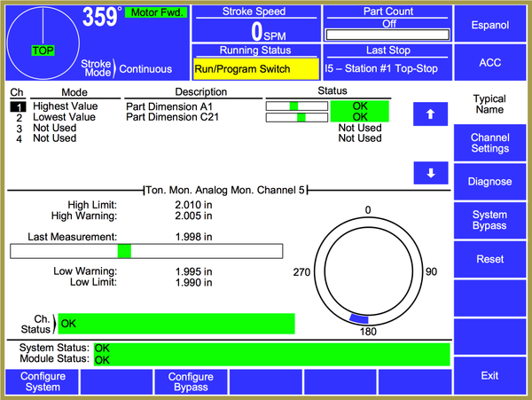The height and width of the screenshot is (400, 532).
Task: Click the up arrow scroll button
Action: click(431, 114)
